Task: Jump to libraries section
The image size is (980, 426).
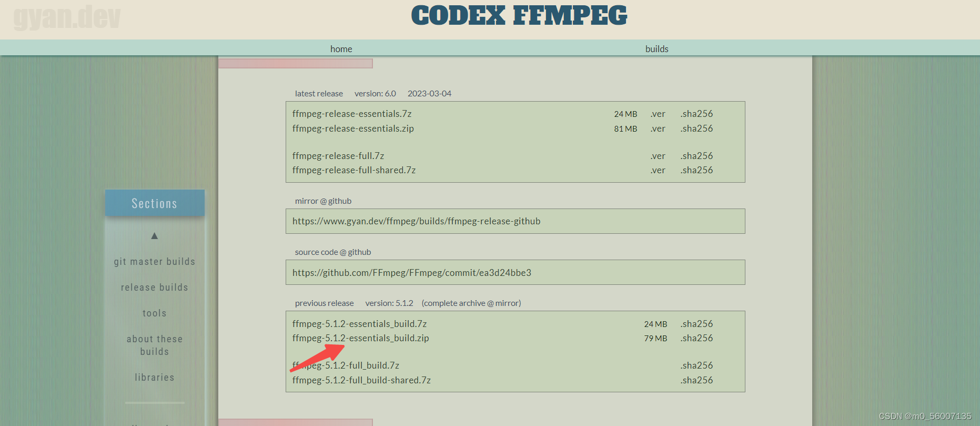Action: 155,378
